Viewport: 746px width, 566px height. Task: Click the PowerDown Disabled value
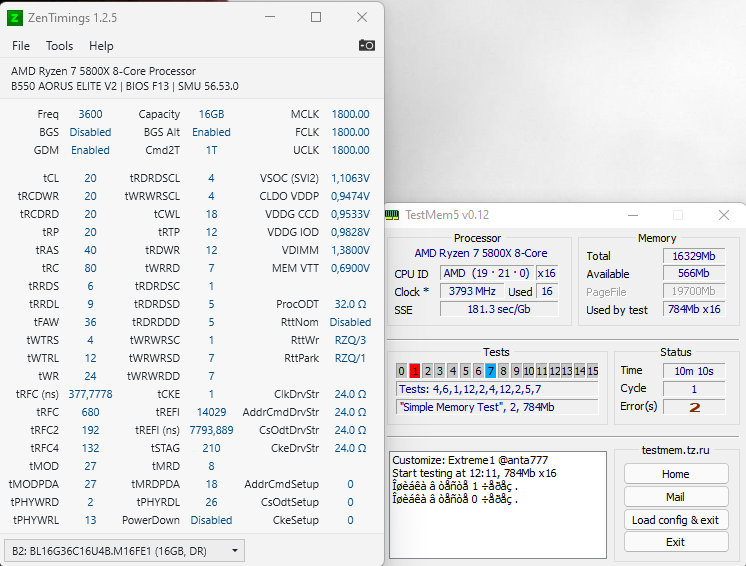coord(211,520)
